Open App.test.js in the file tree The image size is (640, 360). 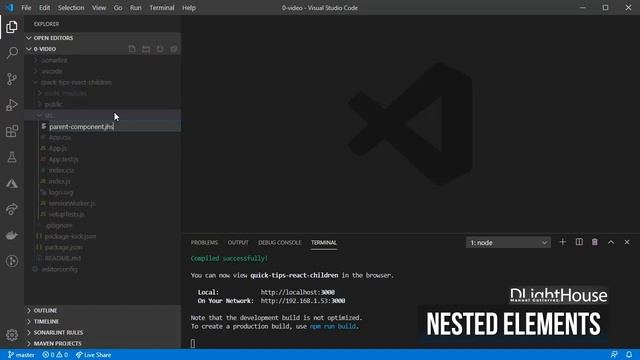(x=102, y=160)
